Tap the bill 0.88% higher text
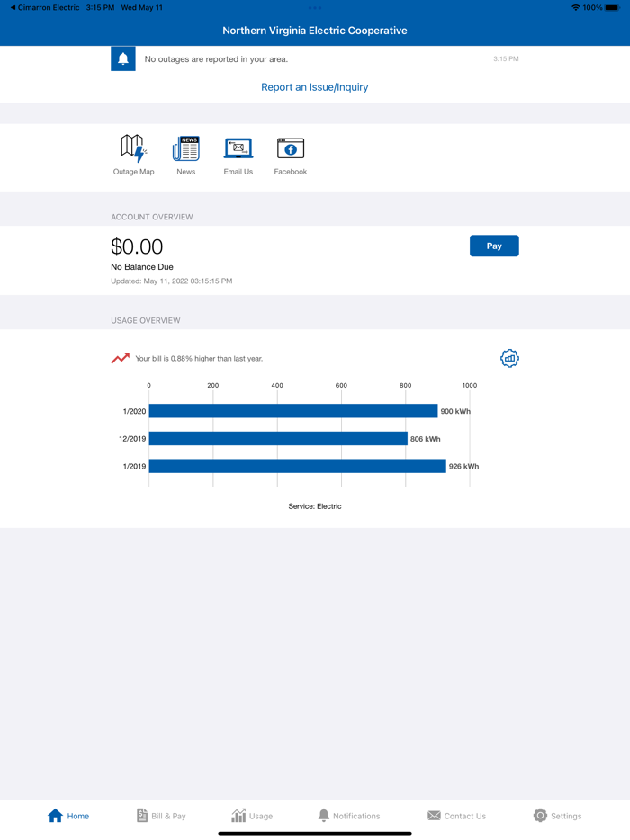 [199, 358]
